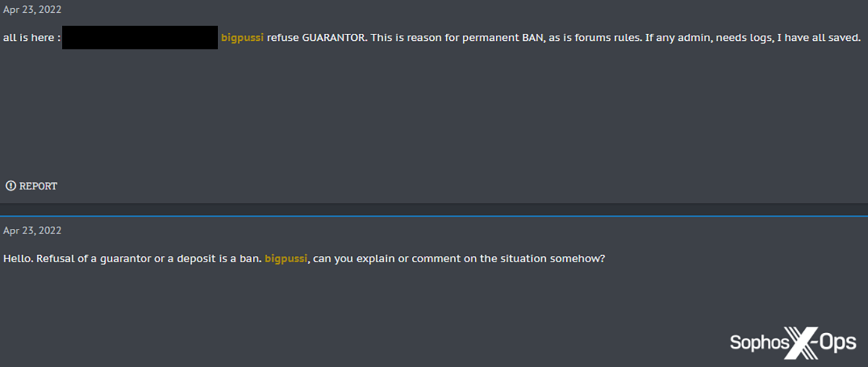Screen dimensions: 868x367
Task: Click the Ops text in the watermark
Action: pyautogui.click(x=838, y=343)
